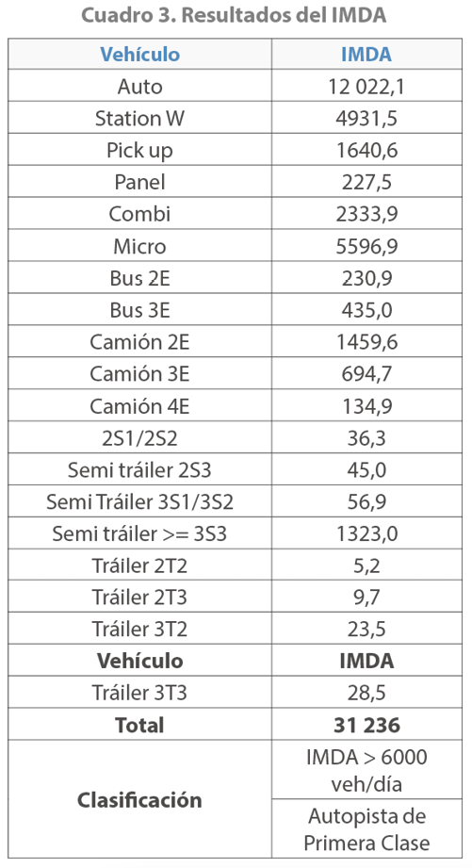Click the Combi value 2333,9
The height and width of the screenshot is (868, 472).
(366, 214)
